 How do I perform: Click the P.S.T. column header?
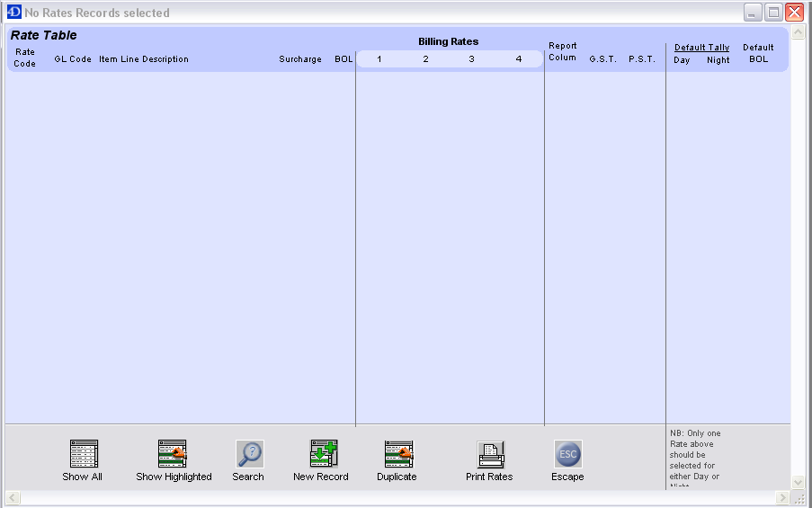coord(642,59)
